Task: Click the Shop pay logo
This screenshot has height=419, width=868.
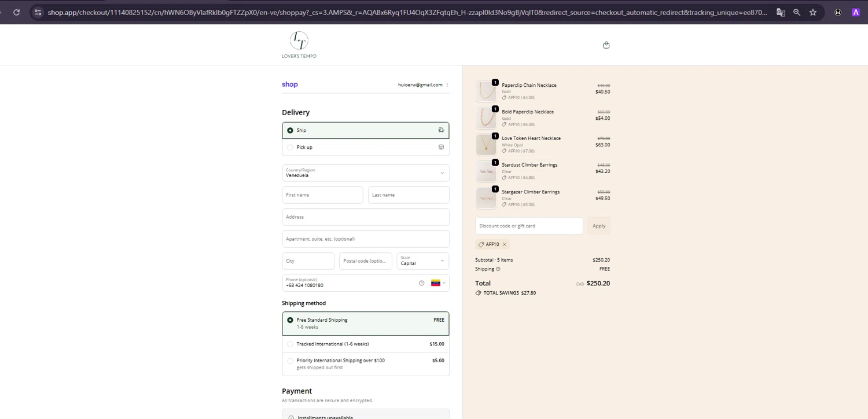Action: 290,84
